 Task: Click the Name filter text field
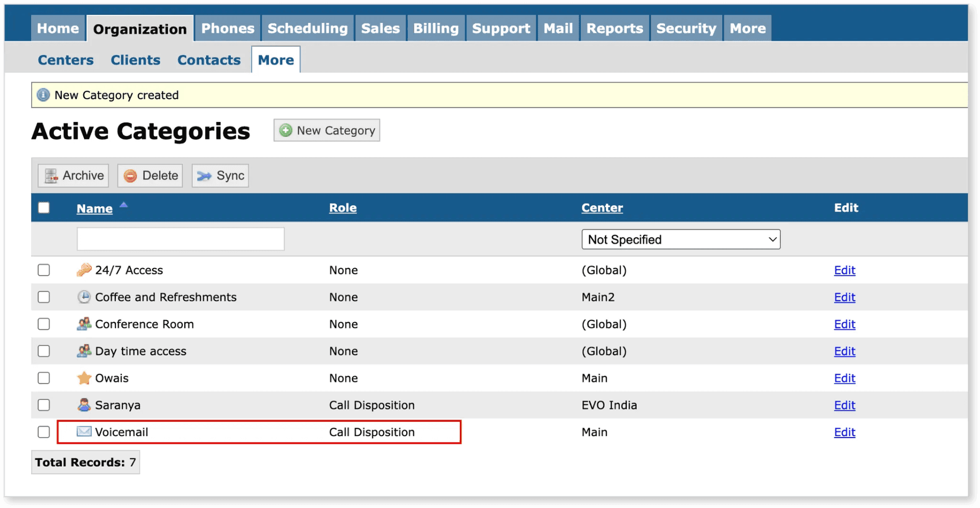point(180,239)
